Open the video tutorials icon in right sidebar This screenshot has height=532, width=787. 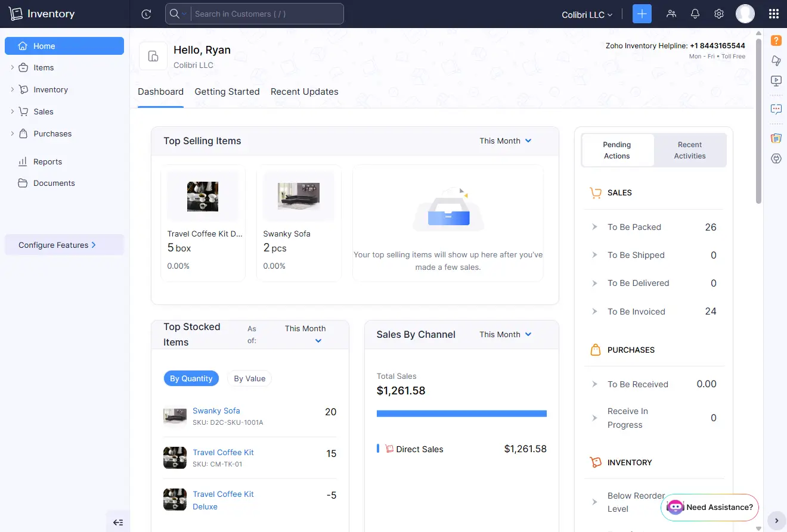776,81
